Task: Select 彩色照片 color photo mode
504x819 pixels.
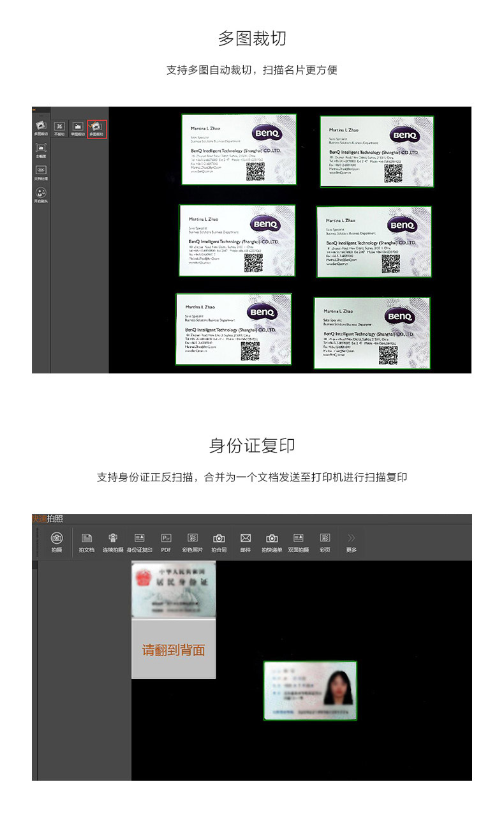Action: point(192,542)
